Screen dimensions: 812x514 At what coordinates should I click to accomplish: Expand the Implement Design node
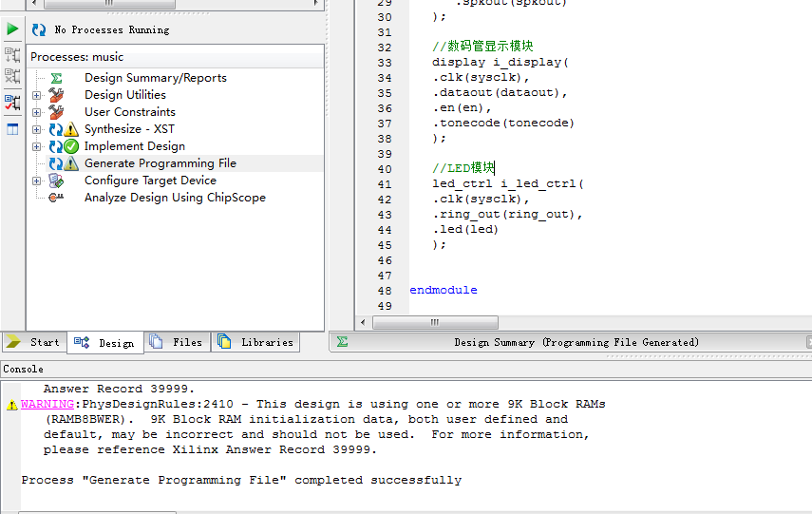[x=37, y=146]
